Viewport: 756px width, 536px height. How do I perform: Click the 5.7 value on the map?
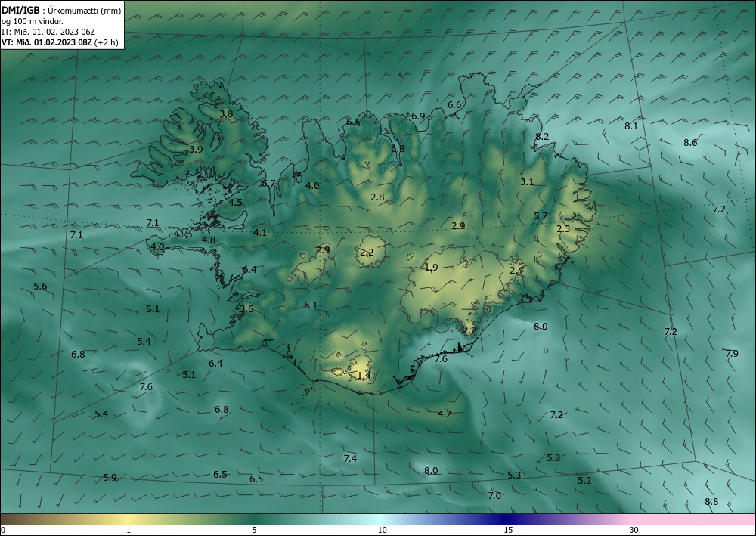point(541,216)
